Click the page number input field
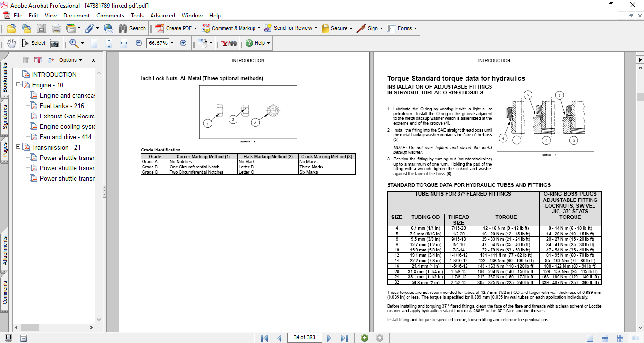The height and width of the screenshot is (343, 644). tap(304, 337)
